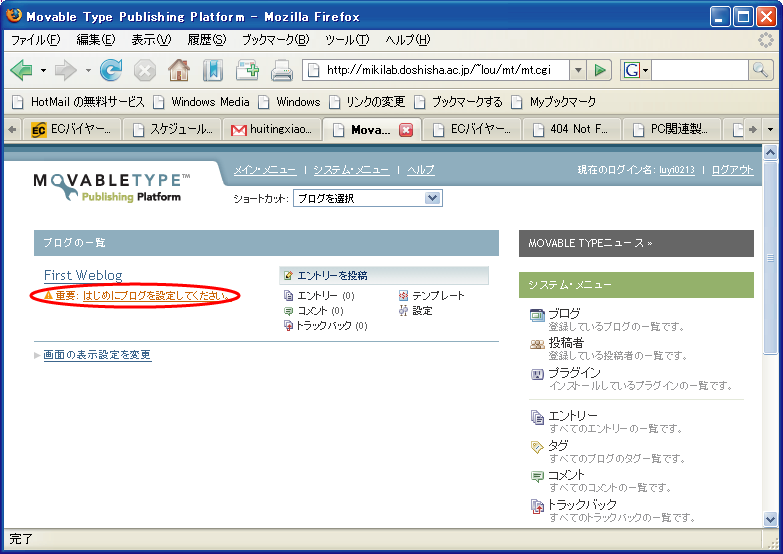Switch to the PC関連製 tab

pos(672,130)
